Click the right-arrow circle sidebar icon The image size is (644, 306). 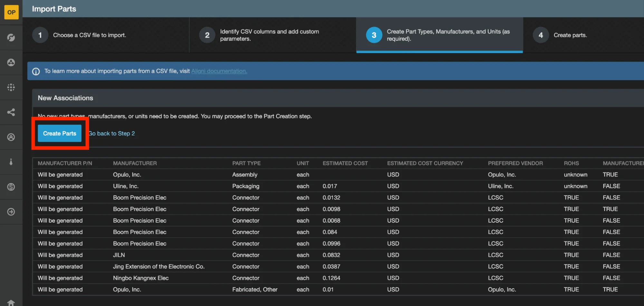(x=11, y=212)
